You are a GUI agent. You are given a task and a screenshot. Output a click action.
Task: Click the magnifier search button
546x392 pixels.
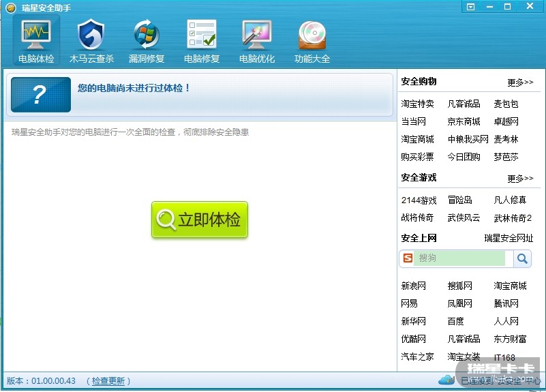(522, 258)
